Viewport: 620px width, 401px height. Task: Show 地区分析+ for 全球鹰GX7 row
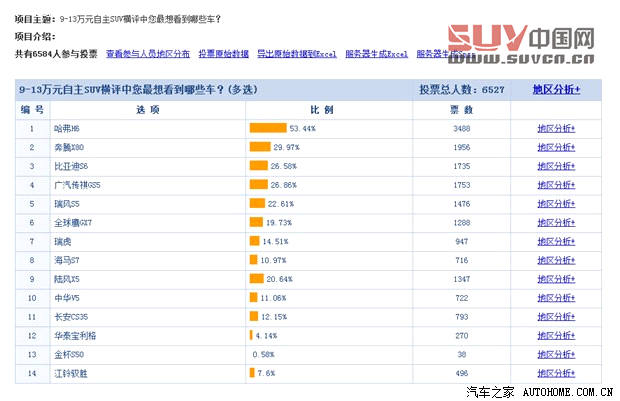click(556, 222)
